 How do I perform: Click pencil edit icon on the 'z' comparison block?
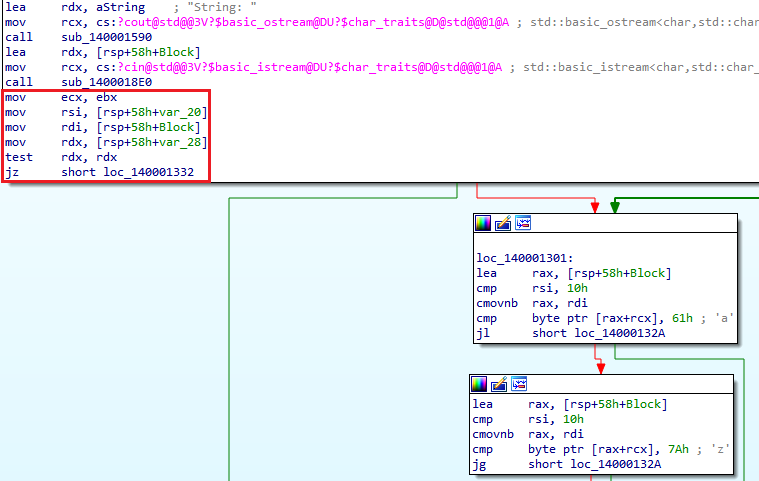(x=501, y=384)
